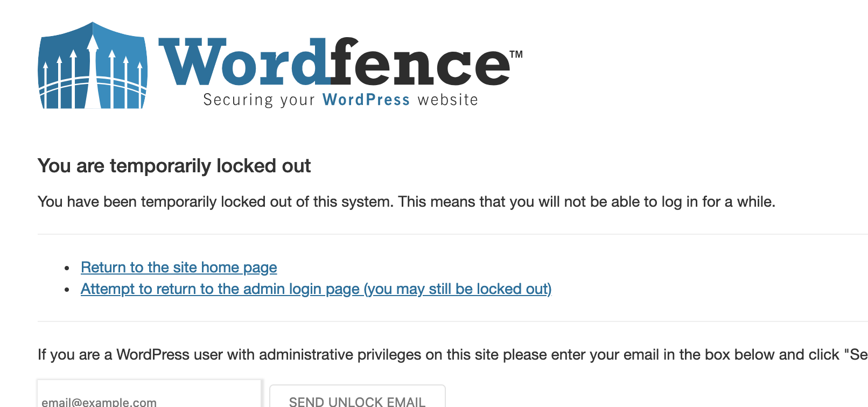Click the bold blue "WordPress" in the tagline
The height and width of the screenshot is (407, 868).
(366, 100)
